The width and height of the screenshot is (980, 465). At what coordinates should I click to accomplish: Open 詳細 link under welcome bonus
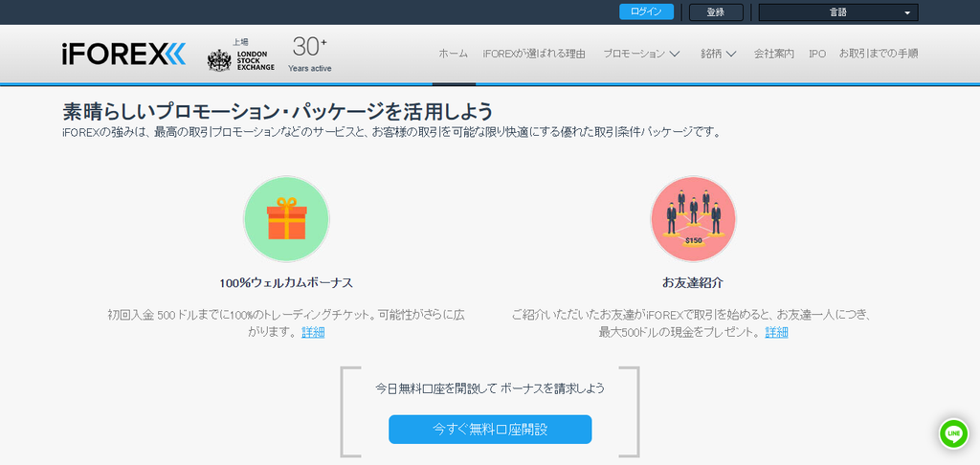[313, 333]
